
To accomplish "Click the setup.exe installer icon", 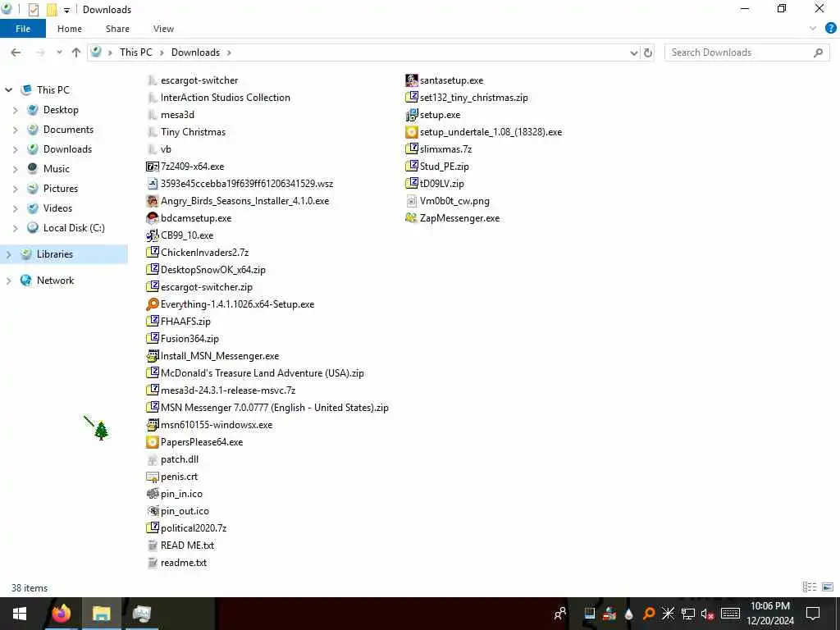I will click(411, 115).
